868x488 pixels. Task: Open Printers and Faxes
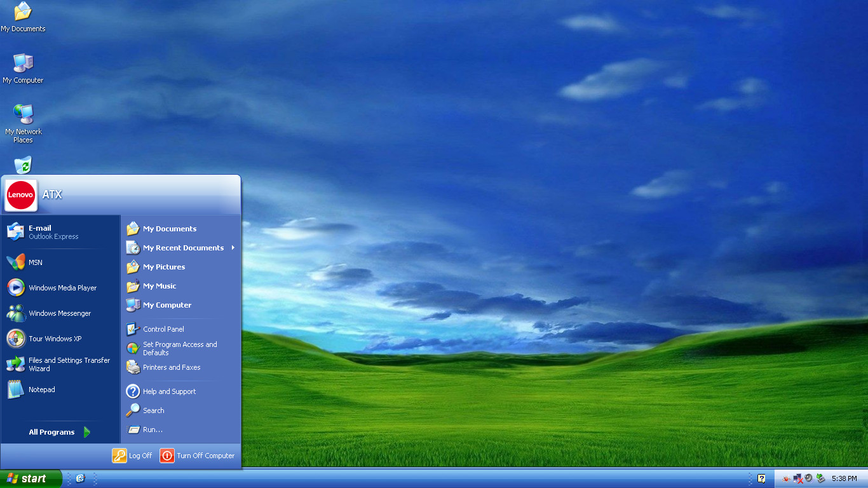[x=180, y=367]
